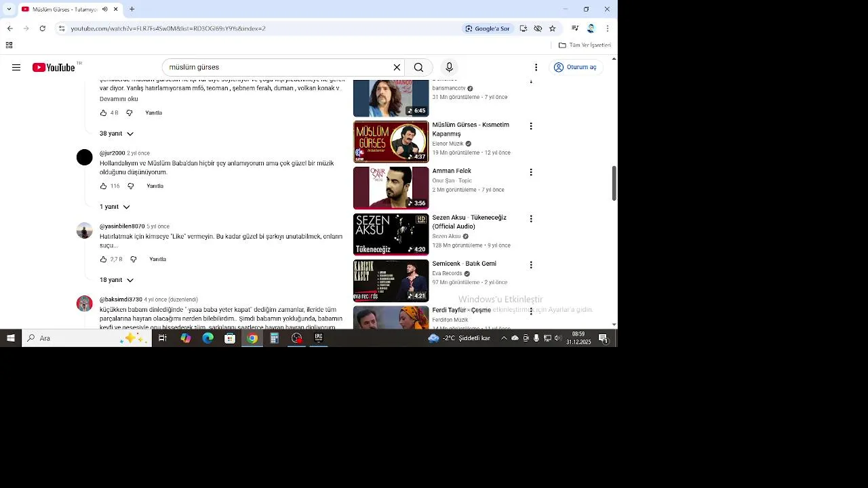
Task: Play the Semicenk Batık Gemi thumbnail
Action: tap(391, 281)
